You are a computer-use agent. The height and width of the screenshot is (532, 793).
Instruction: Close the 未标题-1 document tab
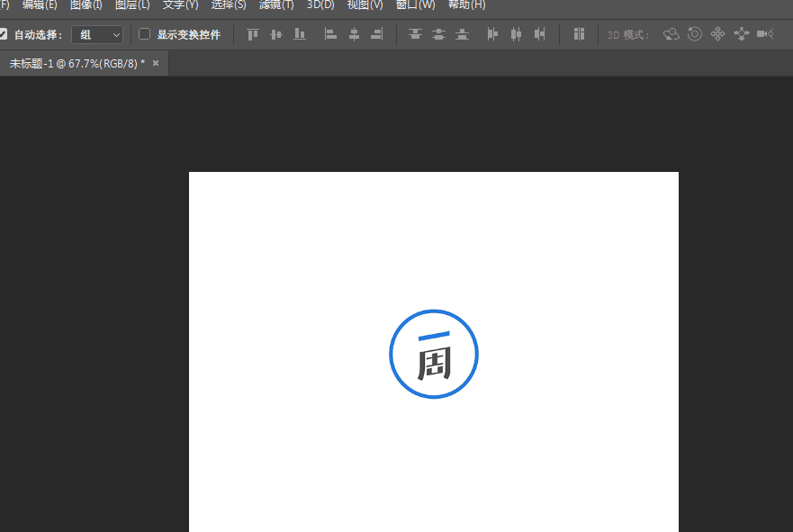156,63
